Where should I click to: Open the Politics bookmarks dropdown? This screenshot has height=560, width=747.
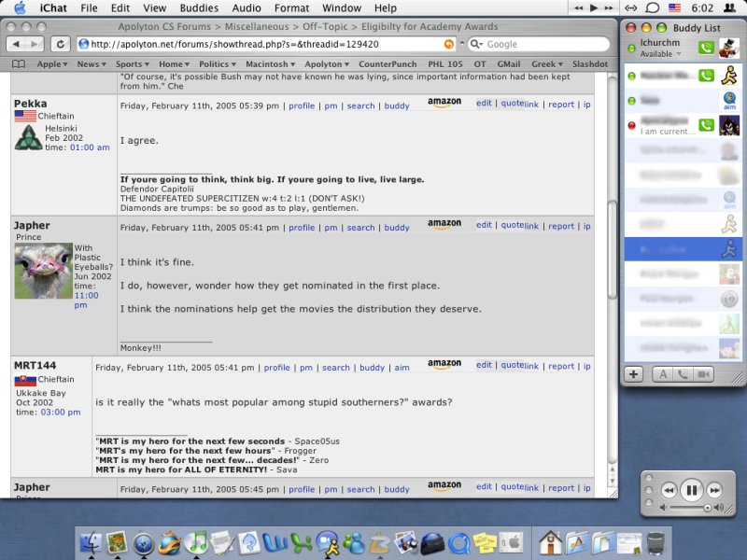pos(217,64)
